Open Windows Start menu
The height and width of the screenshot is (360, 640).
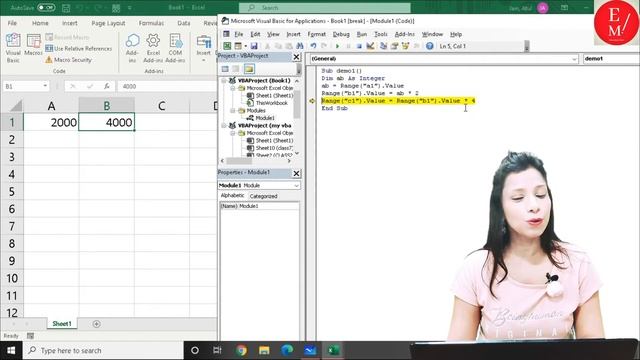(x=11, y=351)
